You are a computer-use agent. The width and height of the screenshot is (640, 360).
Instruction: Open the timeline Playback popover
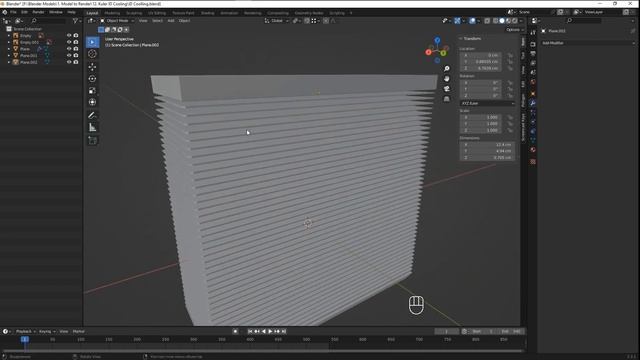click(26, 331)
